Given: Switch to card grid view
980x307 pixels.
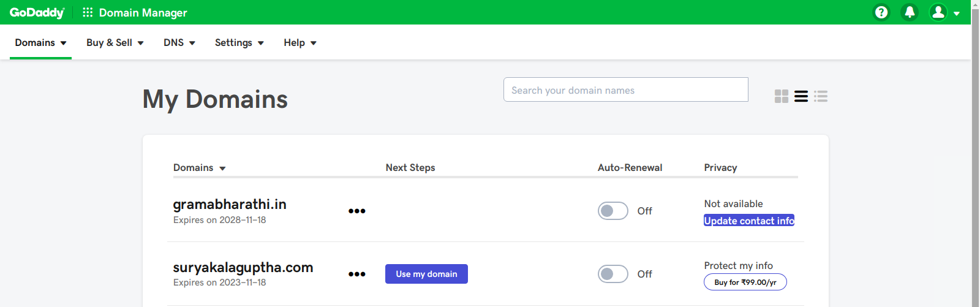Looking at the screenshot, I should click(x=782, y=96).
